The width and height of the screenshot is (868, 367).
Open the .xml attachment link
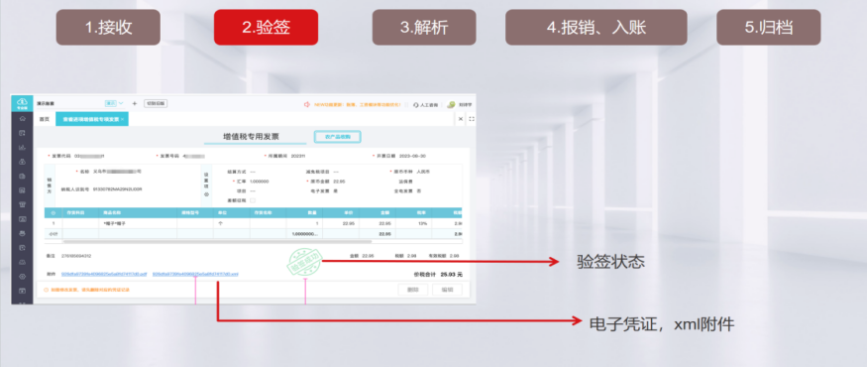(x=195, y=274)
